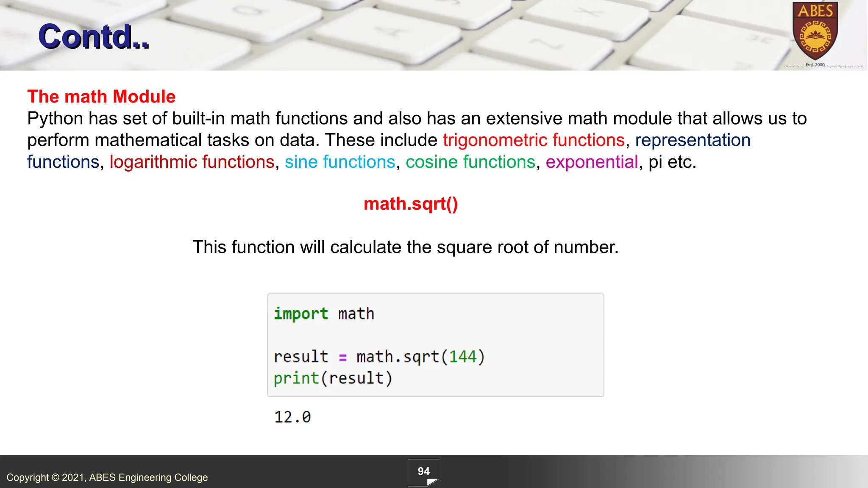The height and width of the screenshot is (488, 868).
Task: Click the 'import math' code line
Action: click(324, 314)
